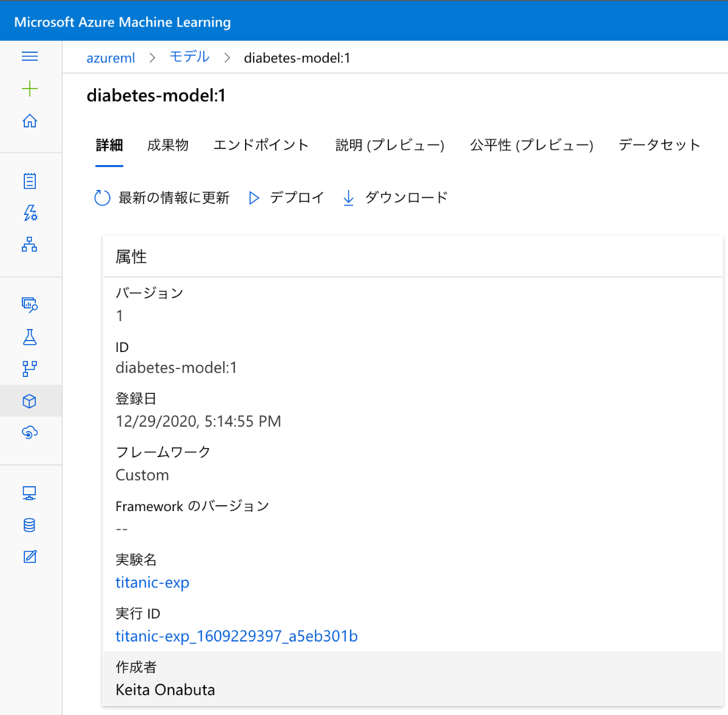Screen dimensions: 728x715
Task: Select author name Keita Onabuta
Action: [x=166, y=690]
